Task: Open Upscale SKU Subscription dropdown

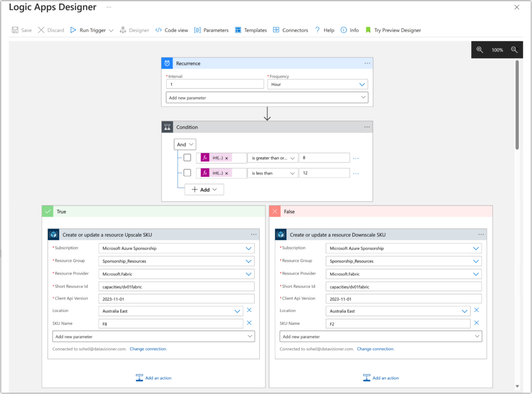Action: click(x=177, y=249)
